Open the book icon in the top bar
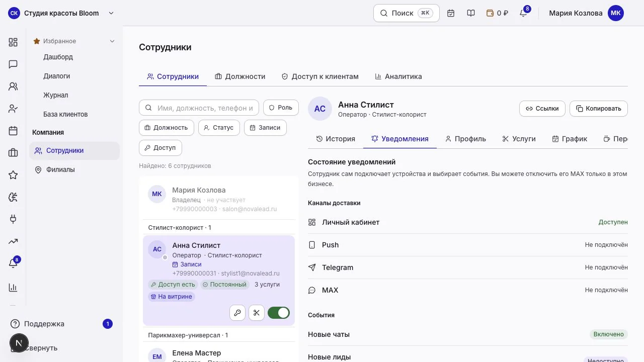The height and width of the screenshot is (362, 644). coord(471,13)
